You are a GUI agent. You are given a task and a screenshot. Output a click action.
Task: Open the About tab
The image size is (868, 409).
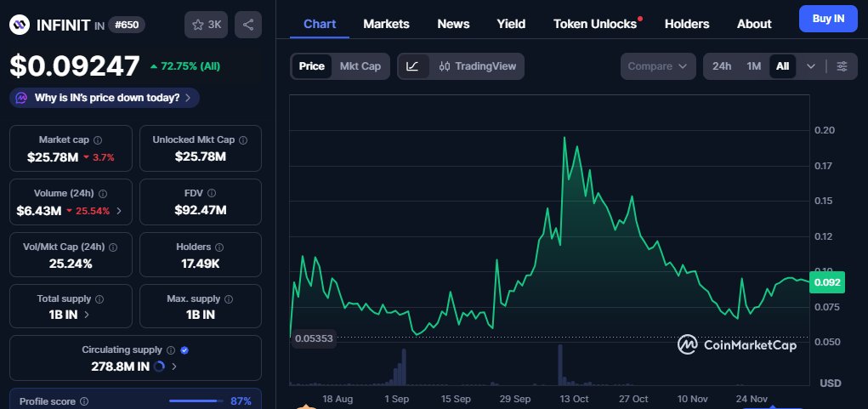[754, 24]
